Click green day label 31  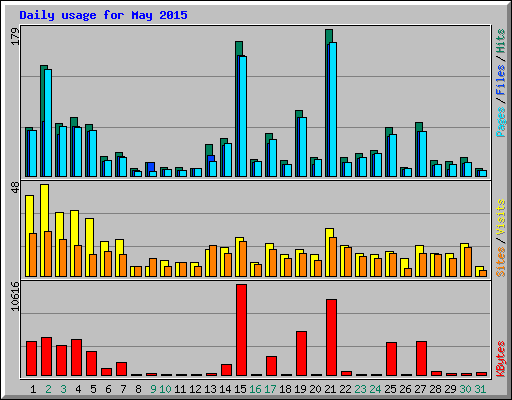pos(480,389)
